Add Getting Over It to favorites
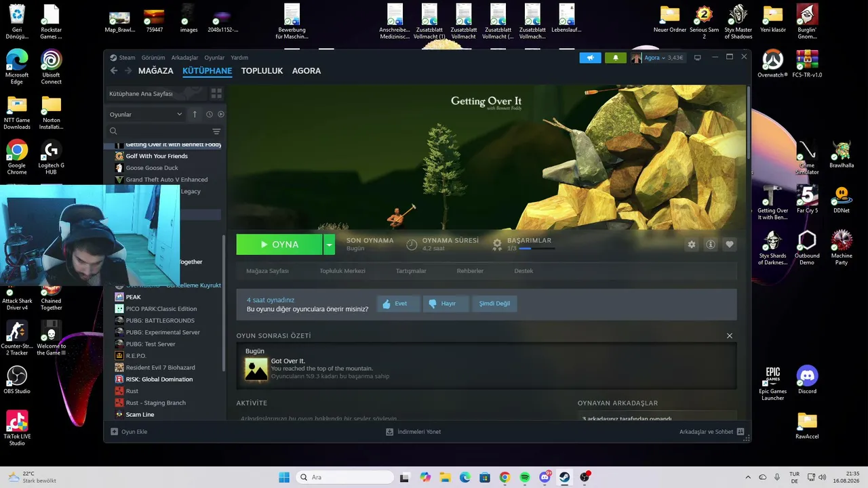Image resolution: width=868 pixels, height=488 pixels. coord(730,245)
